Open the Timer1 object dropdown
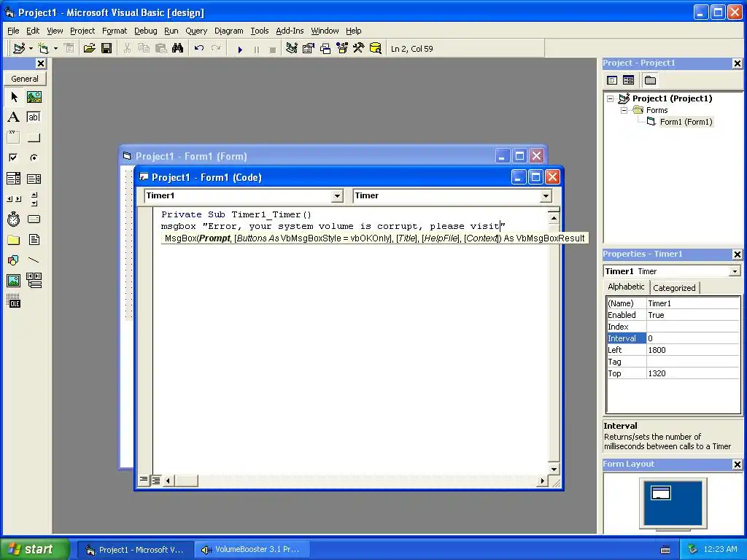The image size is (747, 560). (337, 195)
